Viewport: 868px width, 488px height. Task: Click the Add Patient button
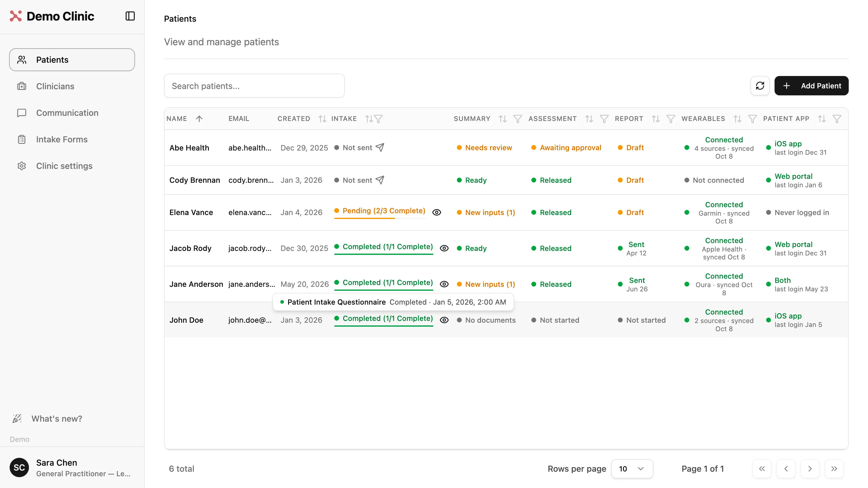pyautogui.click(x=811, y=86)
